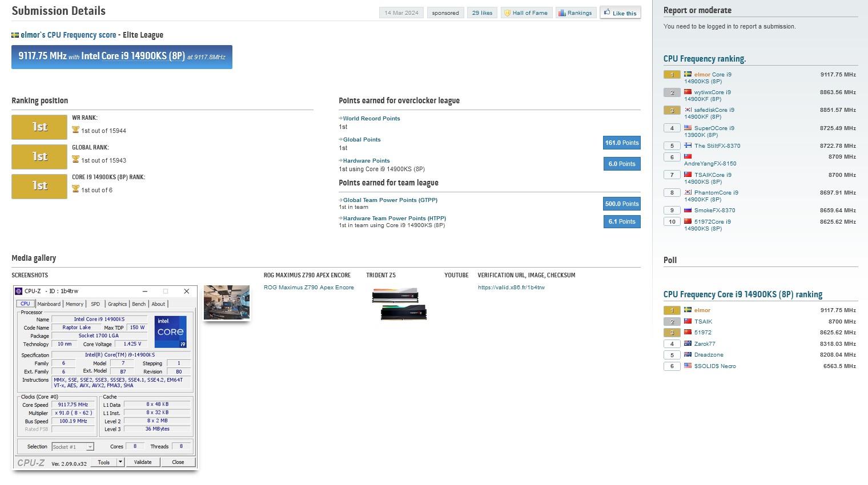868x485 pixels.
Task: Click the Finnish flag beside The Stilt
Action: 688,145
